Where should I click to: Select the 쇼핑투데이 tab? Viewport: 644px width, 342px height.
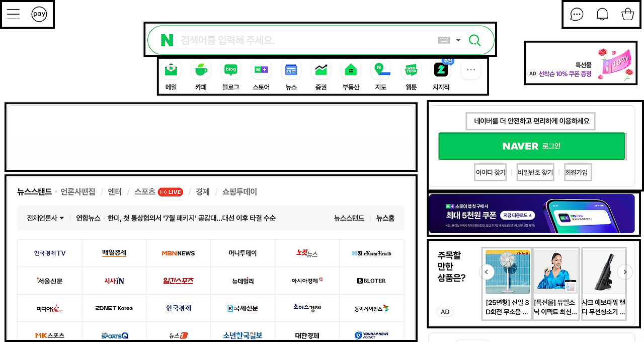coord(239,192)
